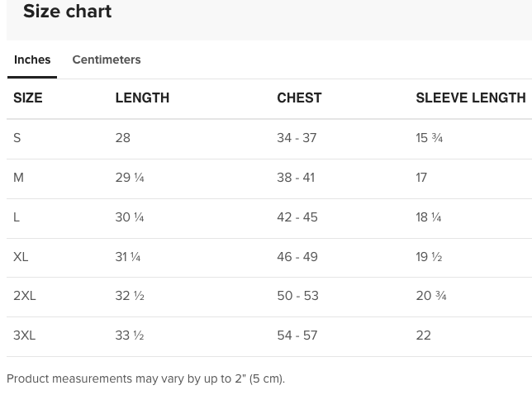Click the product measurements disclaimer text
532x395 pixels.
(x=145, y=378)
